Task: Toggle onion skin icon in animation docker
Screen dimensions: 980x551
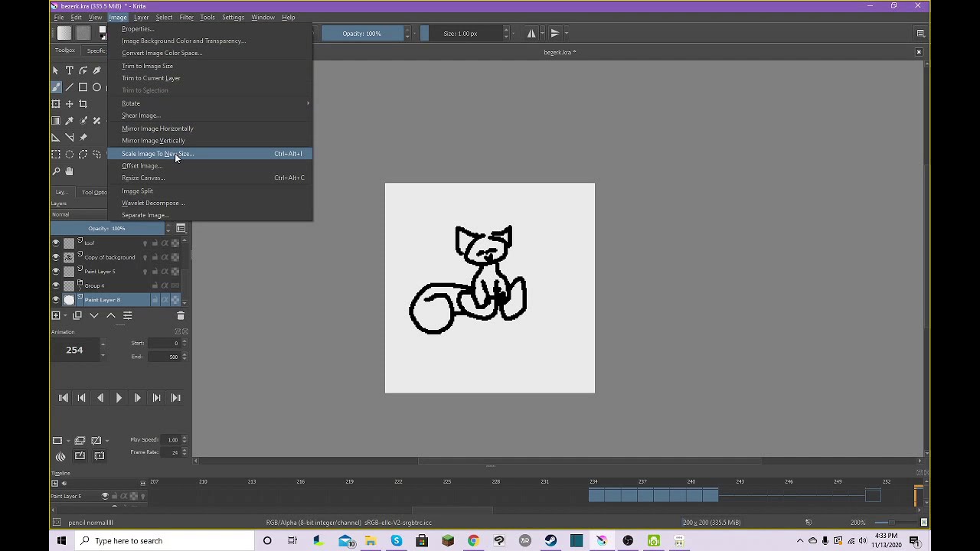Action: coord(60,456)
